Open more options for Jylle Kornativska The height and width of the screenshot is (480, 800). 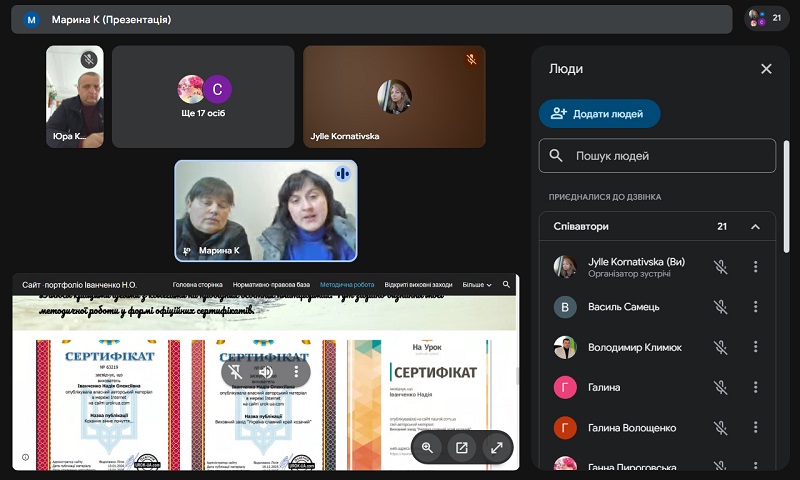[755, 267]
